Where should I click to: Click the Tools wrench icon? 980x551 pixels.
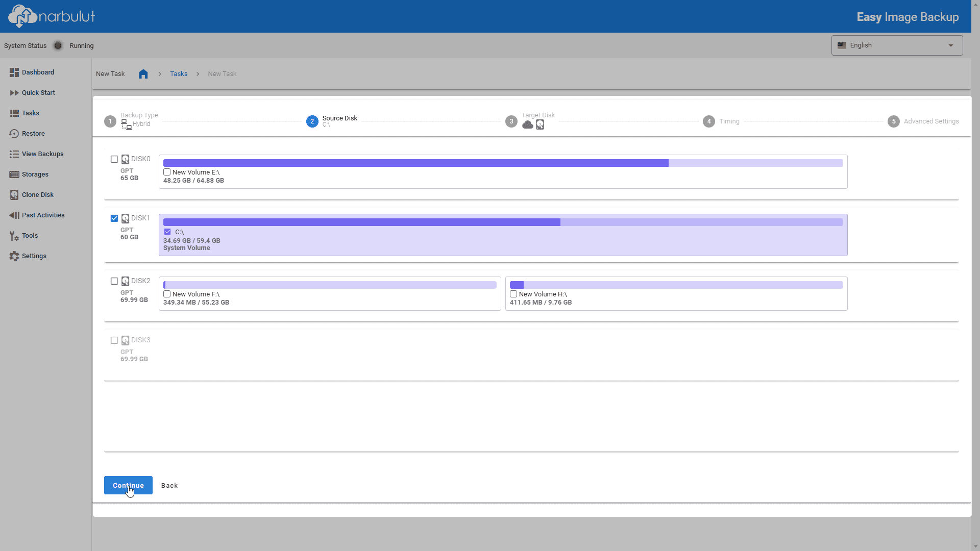[x=14, y=236]
